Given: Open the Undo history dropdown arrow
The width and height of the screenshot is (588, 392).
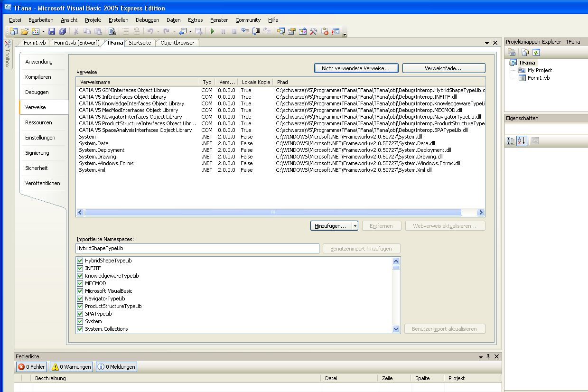Looking at the screenshot, I should coord(158,32).
